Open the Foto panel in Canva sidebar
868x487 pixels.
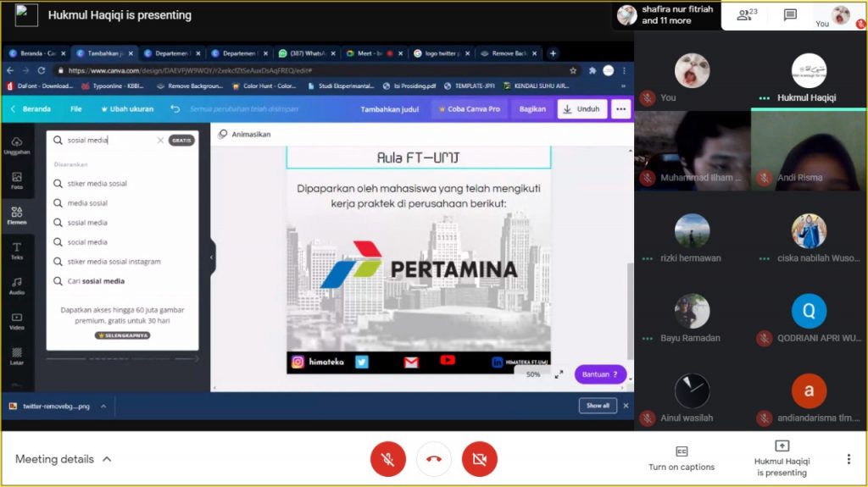coord(17,181)
